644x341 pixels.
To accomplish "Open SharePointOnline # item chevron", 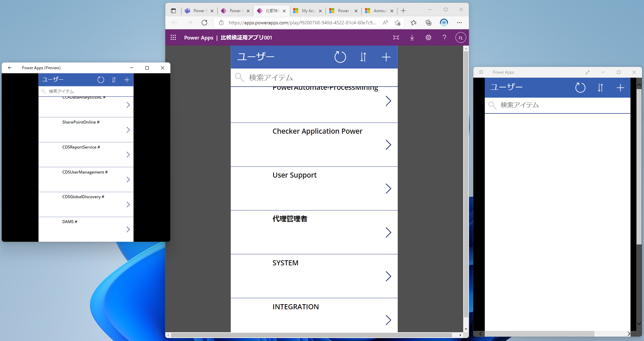I will 128,130.
